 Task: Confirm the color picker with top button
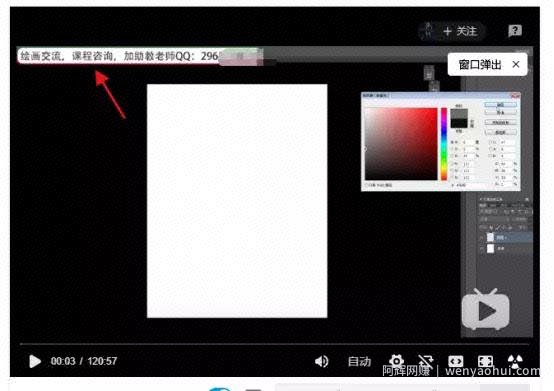pos(501,105)
